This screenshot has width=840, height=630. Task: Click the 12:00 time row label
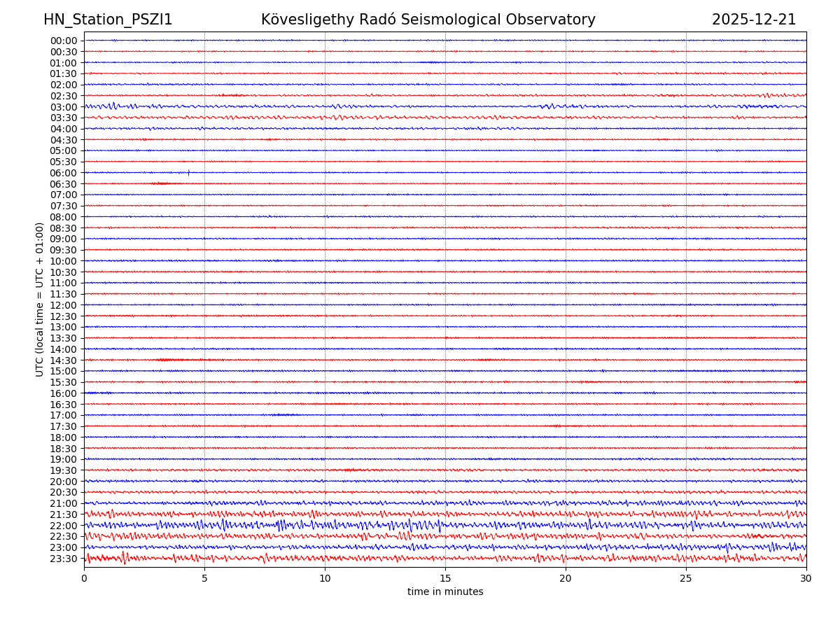click(x=64, y=305)
